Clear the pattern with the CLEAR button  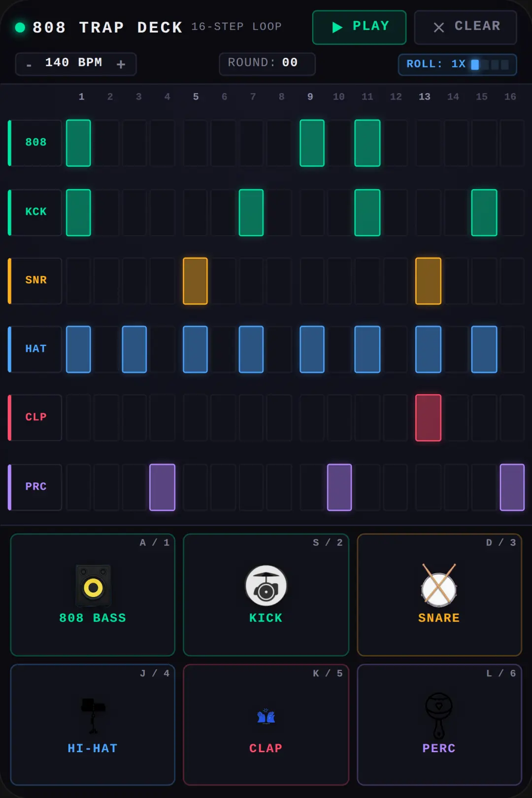click(465, 27)
